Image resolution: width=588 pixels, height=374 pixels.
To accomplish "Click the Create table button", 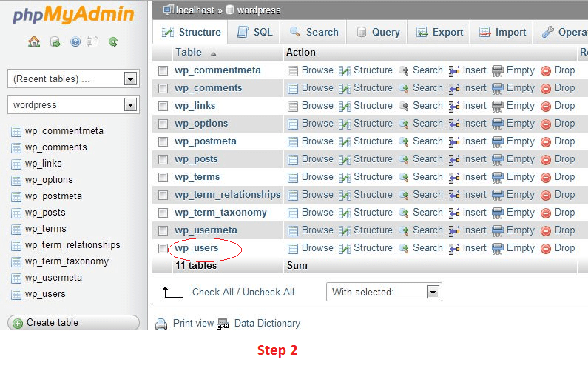I will click(x=73, y=323).
